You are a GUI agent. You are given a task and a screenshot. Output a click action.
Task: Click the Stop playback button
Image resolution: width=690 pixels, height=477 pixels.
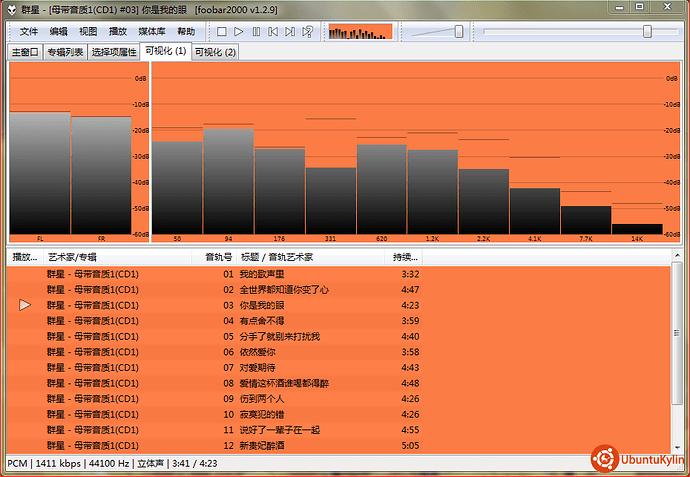(222, 32)
